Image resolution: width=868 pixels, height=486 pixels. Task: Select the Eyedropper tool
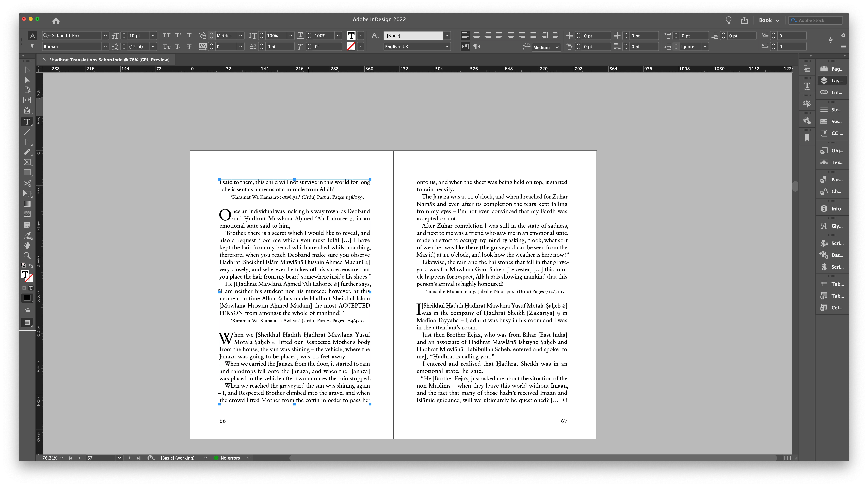(x=27, y=235)
